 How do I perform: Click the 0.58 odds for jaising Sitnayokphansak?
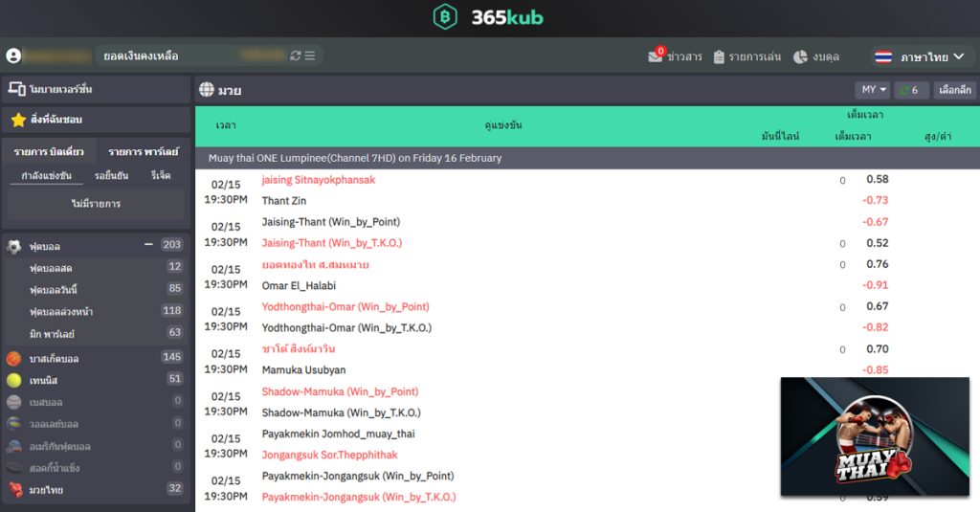tap(877, 180)
